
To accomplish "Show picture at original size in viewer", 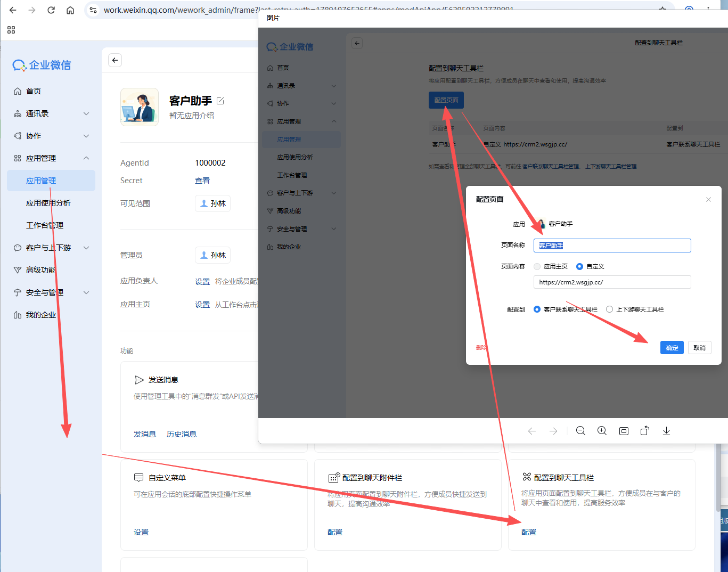I will pos(624,431).
